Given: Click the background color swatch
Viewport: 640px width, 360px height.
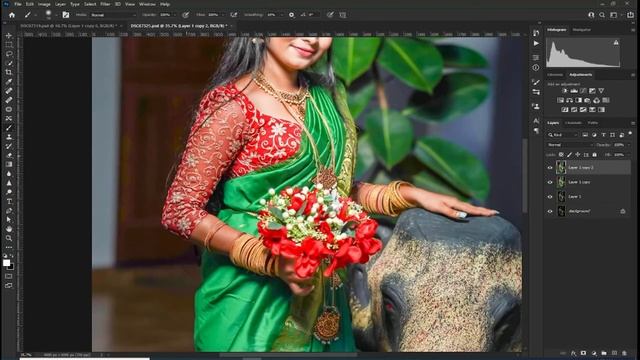Looking at the screenshot, I should (x=11, y=267).
